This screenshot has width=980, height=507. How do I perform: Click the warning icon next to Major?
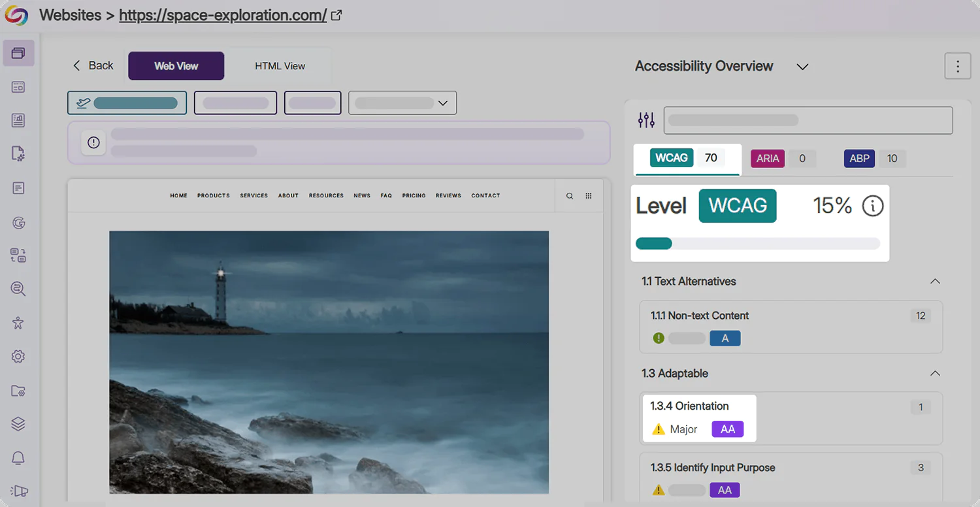[x=659, y=429]
